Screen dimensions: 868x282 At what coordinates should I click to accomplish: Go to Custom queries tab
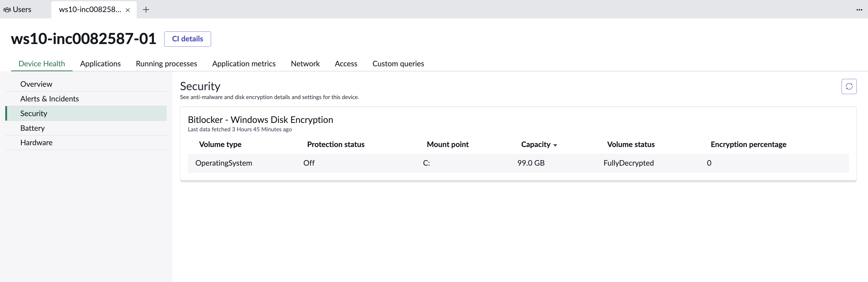pyautogui.click(x=398, y=63)
